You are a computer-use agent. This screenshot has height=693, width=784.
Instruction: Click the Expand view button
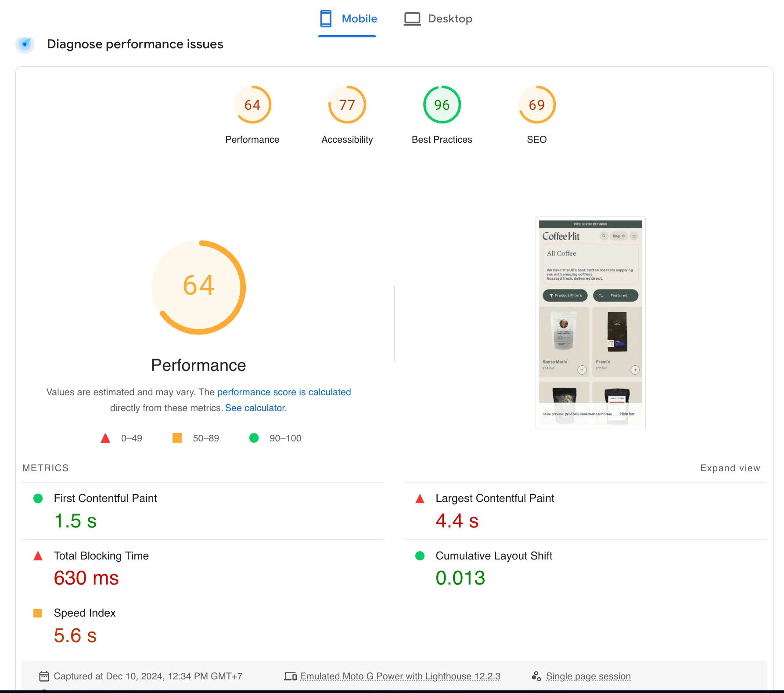coord(730,468)
